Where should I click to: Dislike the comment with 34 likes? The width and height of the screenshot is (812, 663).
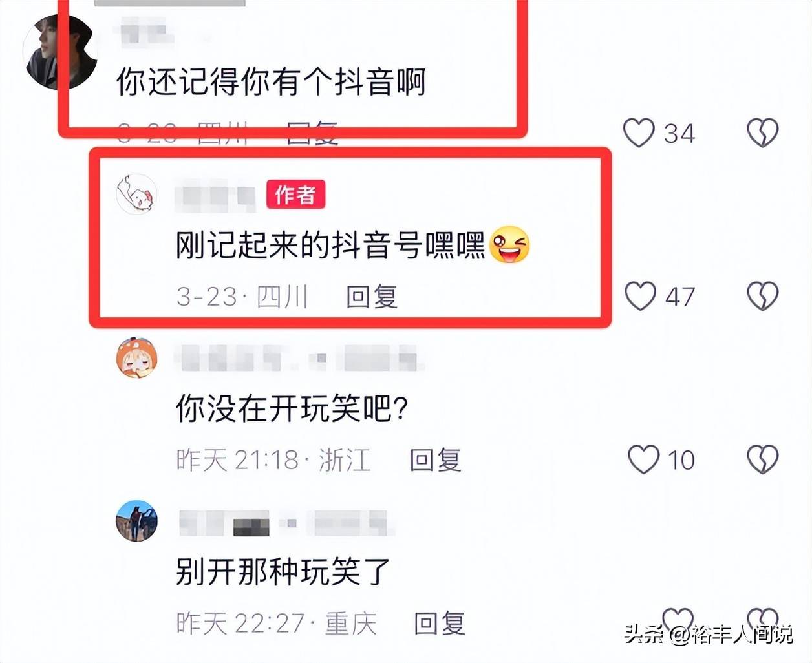[x=762, y=132]
